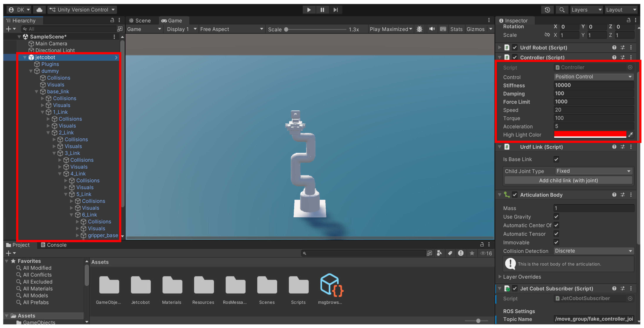This screenshot has height=328, width=644.
Task: Lock the Hierarchy panel with the padlock
Action: point(112,20)
